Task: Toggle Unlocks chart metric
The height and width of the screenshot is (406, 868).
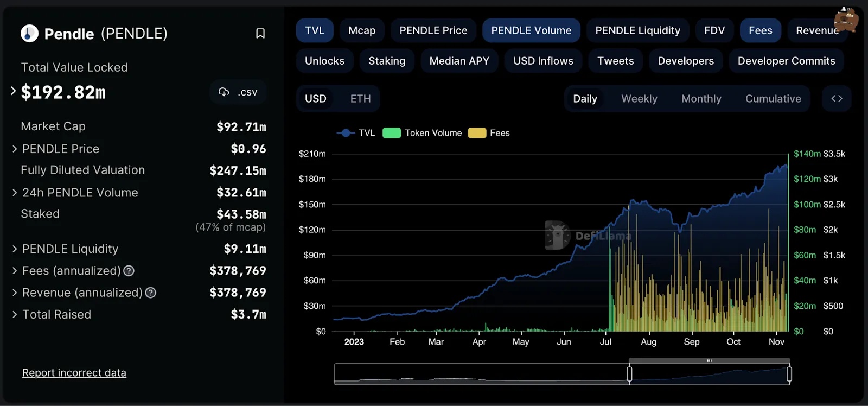Action: (x=324, y=61)
